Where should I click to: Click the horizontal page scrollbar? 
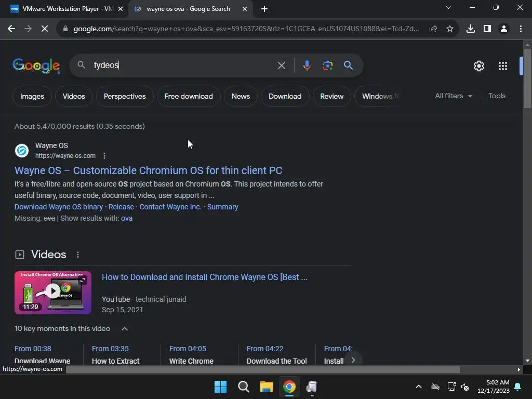click(263, 369)
